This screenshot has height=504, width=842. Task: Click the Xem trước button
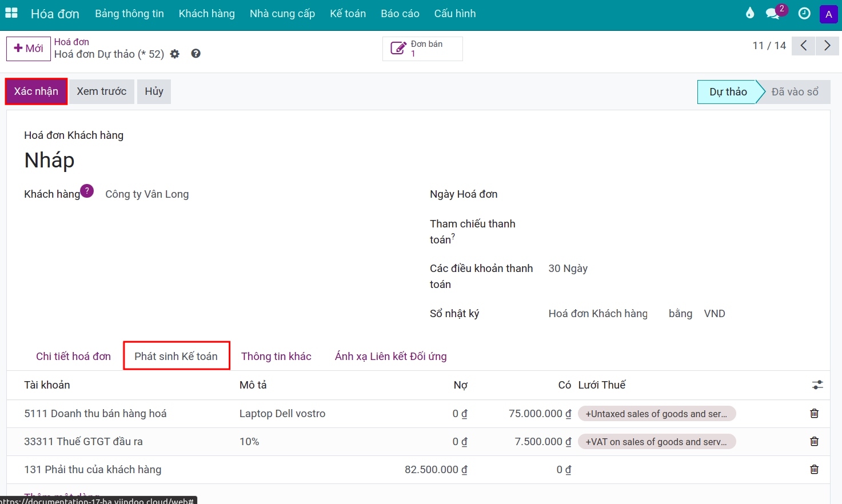(x=102, y=91)
